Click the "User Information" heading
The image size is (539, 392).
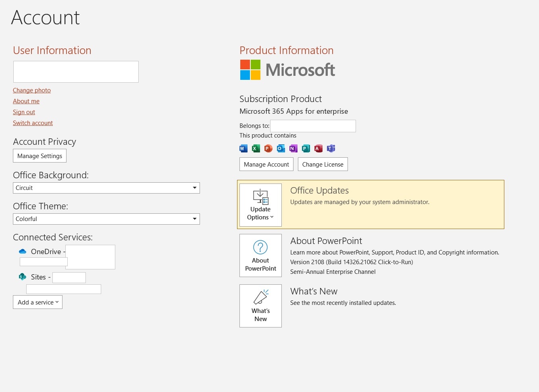click(52, 50)
